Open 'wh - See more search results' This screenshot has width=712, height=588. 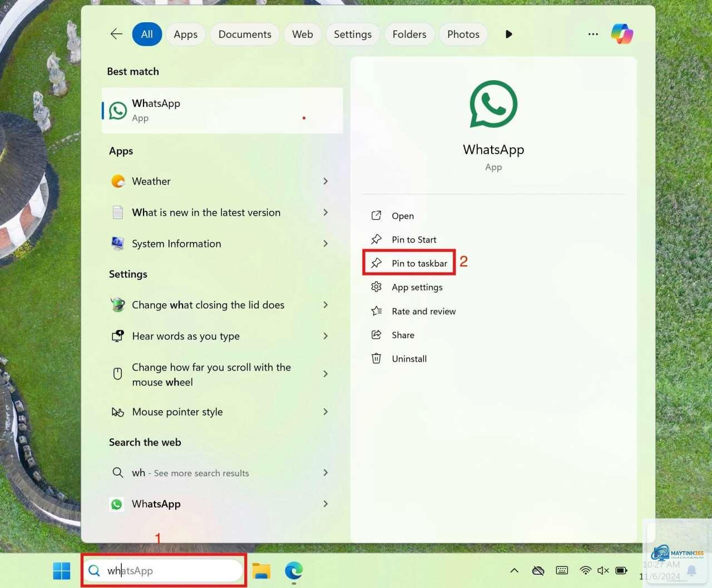coord(222,473)
